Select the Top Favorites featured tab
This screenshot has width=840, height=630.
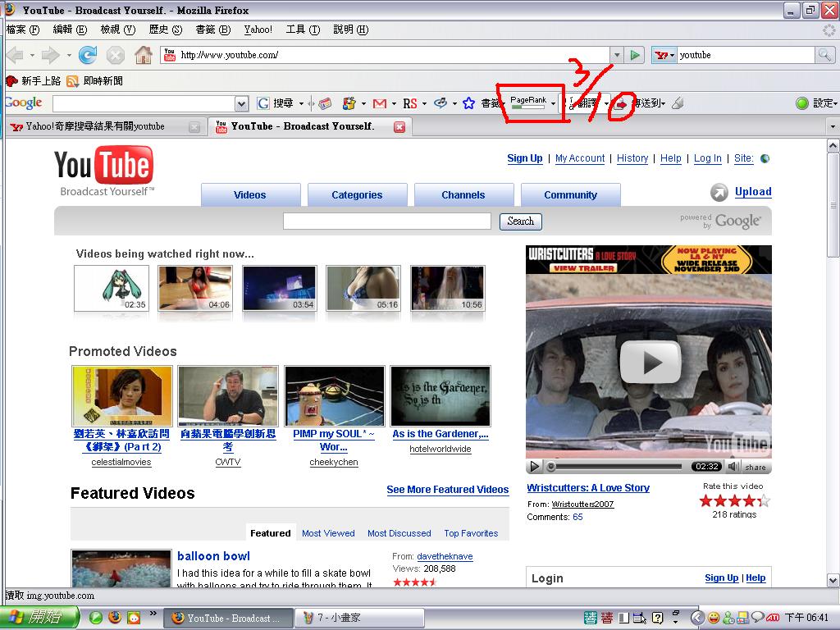471,533
